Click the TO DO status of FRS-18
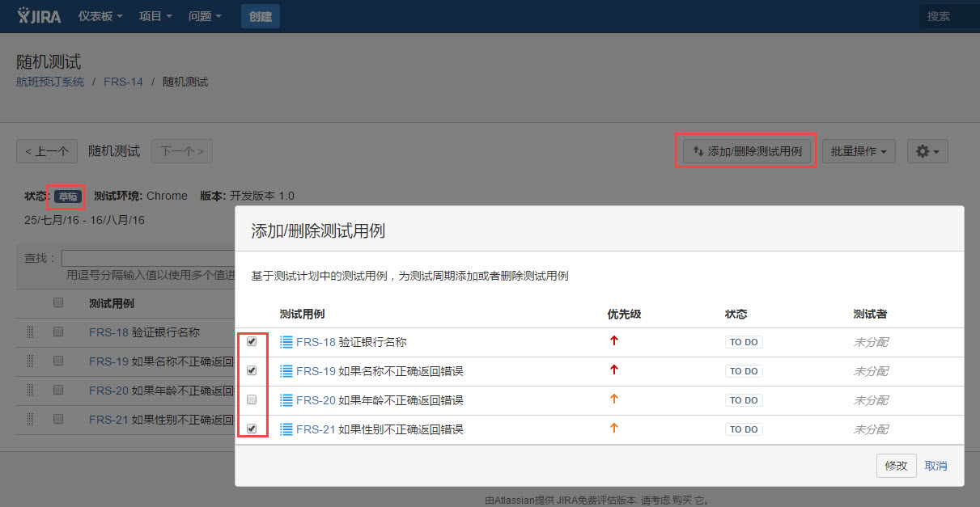This screenshot has height=507, width=980. point(744,342)
